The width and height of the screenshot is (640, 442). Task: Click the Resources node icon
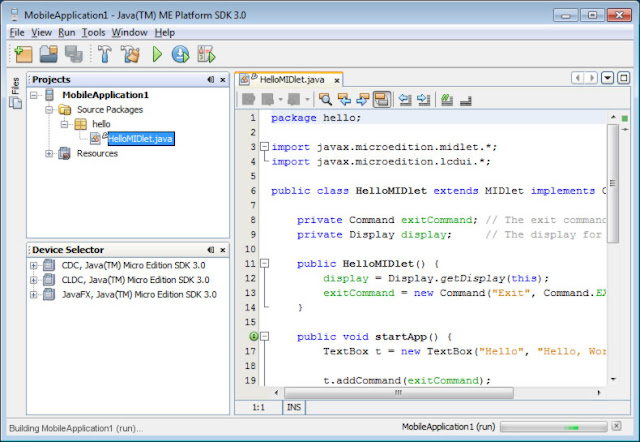[x=64, y=153]
